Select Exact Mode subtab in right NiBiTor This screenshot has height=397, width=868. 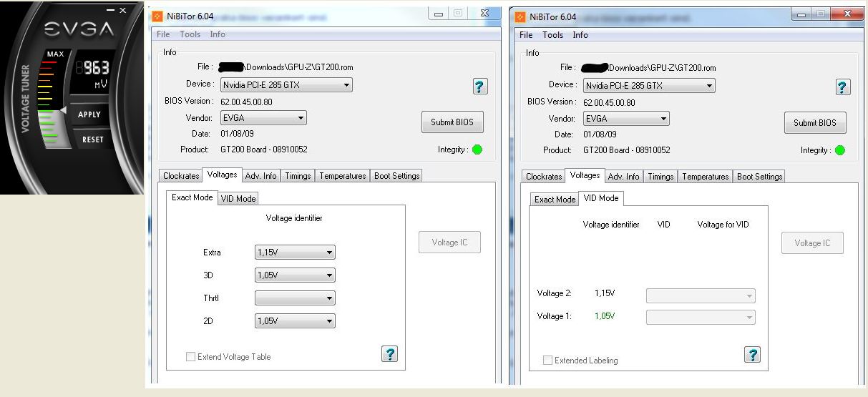coord(555,200)
